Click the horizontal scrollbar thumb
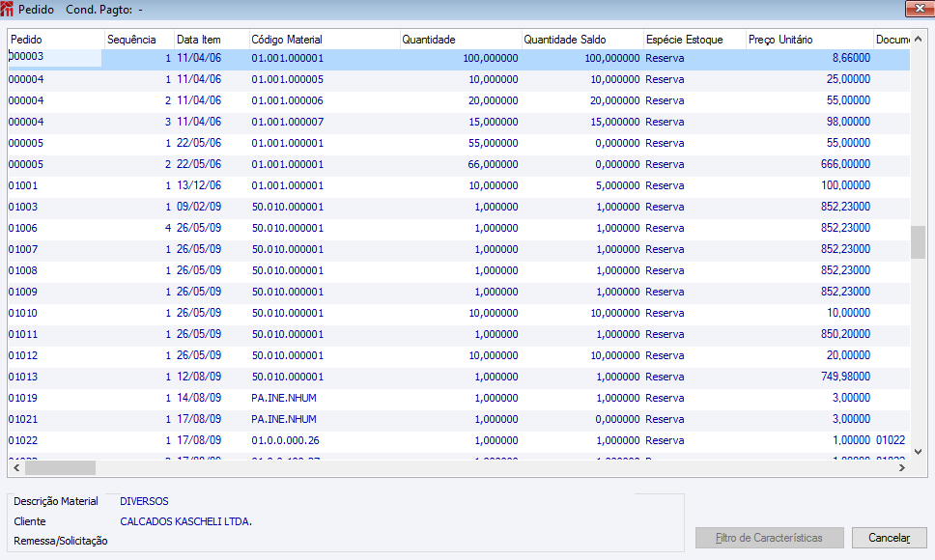The width and height of the screenshot is (935, 560). click(x=60, y=467)
